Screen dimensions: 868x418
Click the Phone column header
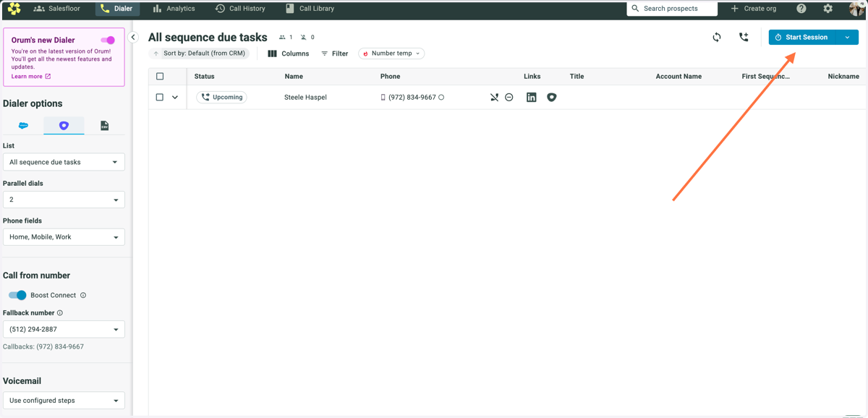pos(390,76)
